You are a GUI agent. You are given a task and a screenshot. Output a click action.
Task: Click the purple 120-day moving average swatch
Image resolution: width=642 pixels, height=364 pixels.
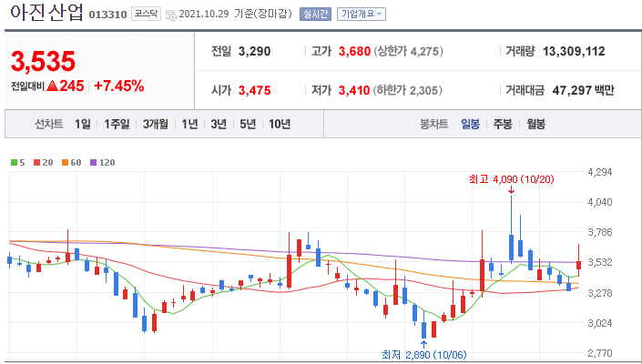[93, 162]
